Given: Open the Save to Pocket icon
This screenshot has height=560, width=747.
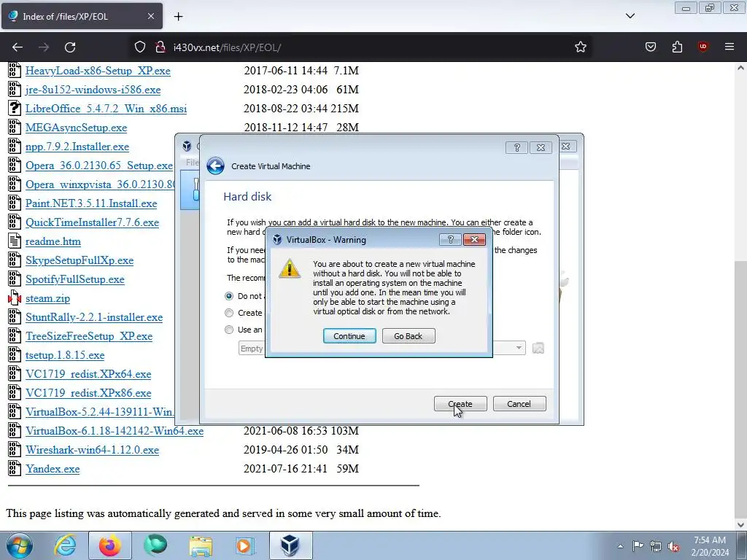Looking at the screenshot, I should point(650,47).
